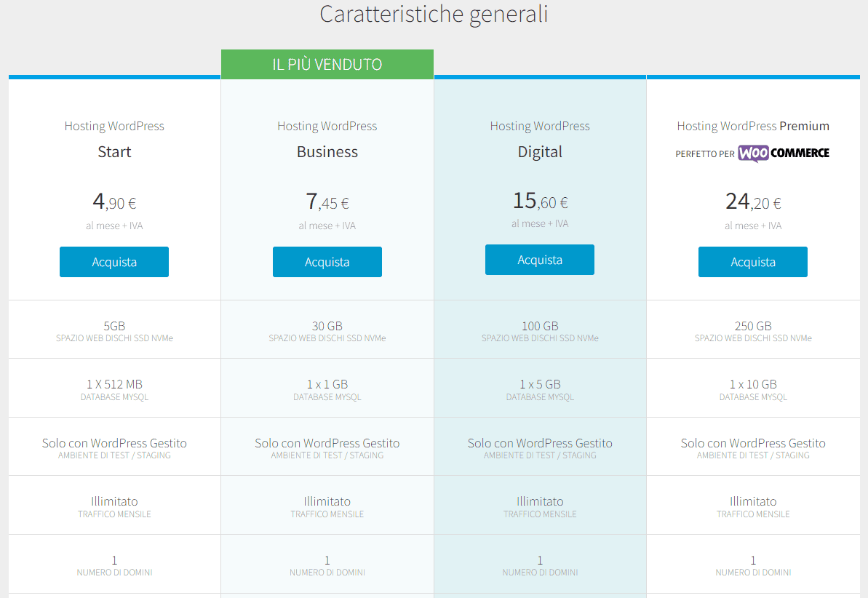Click Acquista for the Start plan
The width and height of the screenshot is (868, 598).
coord(114,262)
